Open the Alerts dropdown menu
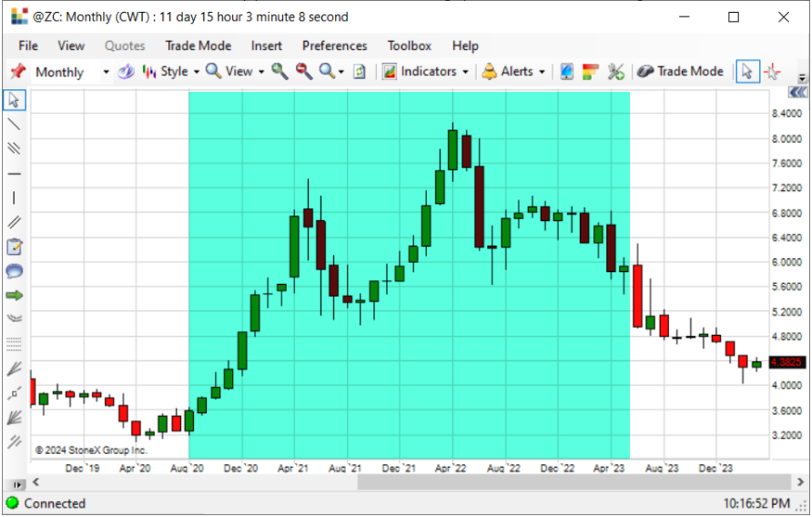The image size is (812, 517). pos(514,71)
